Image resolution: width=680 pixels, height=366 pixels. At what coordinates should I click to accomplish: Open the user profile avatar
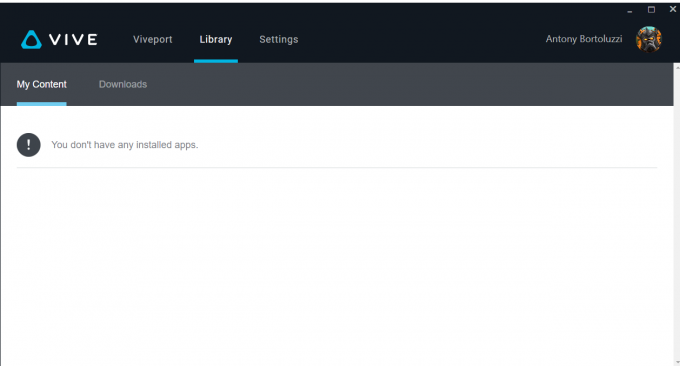click(649, 39)
